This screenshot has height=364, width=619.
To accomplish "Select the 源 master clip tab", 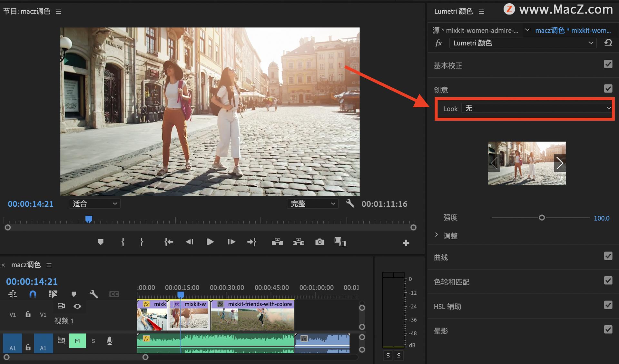I will point(476,30).
